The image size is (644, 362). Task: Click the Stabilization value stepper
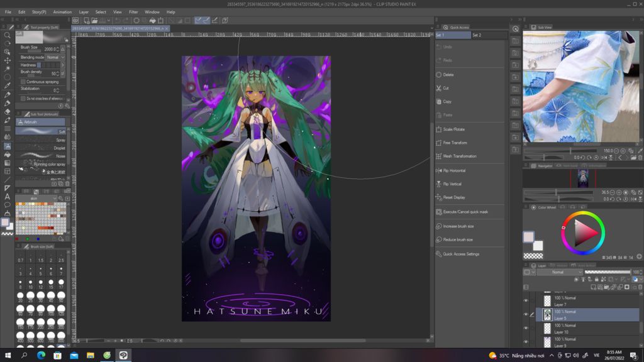coord(57,90)
